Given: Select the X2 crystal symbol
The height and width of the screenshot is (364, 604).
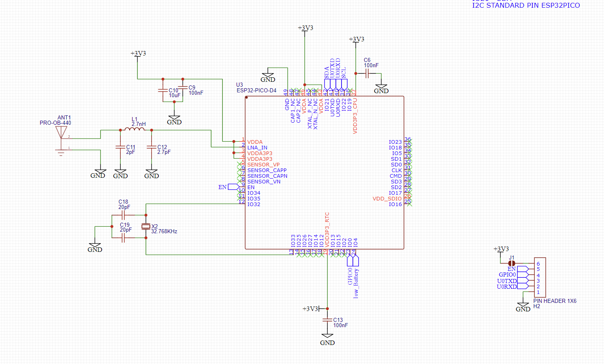Looking at the screenshot, I should pos(146,226).
